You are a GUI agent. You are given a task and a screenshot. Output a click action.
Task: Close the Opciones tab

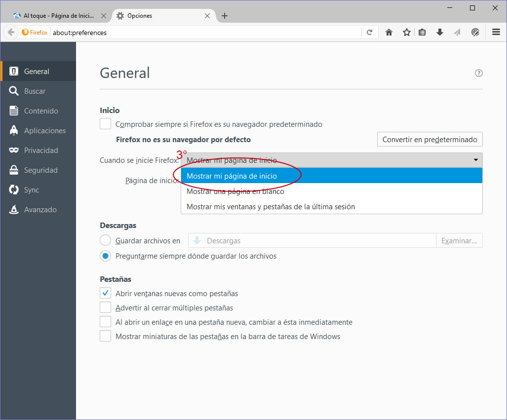207,16
